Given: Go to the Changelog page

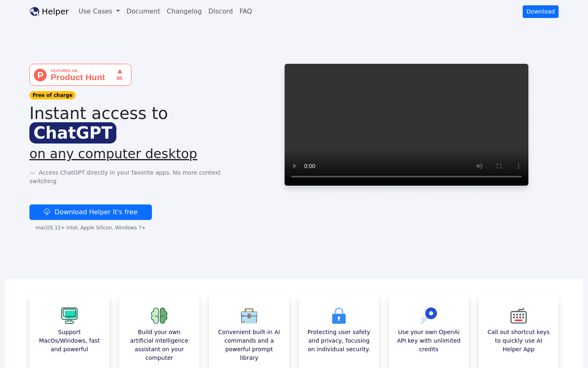Looking at the screenshot, I should [184, 11].
